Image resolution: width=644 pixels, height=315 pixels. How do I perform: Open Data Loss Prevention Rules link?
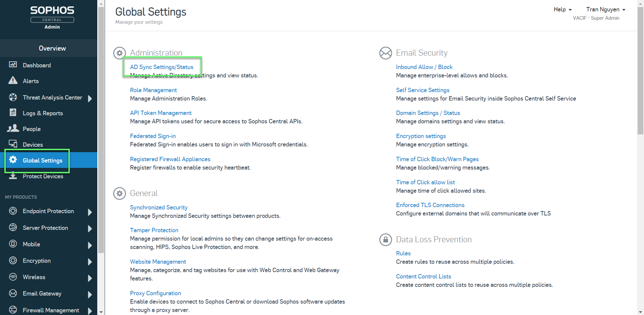pos(403,253)
